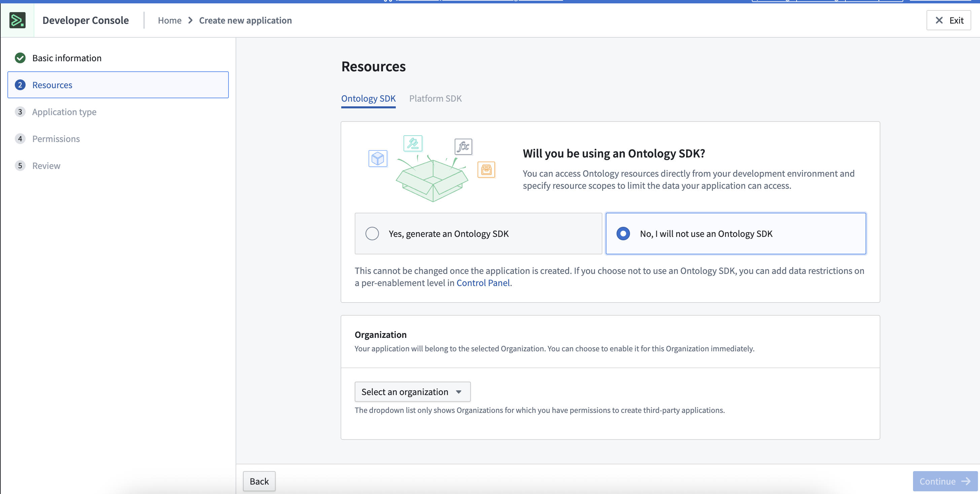The width and height of the screenshot is (980, 494).
Task: Exit the application creation wizard
Action: pyautogui.click(x=948, y=20)
